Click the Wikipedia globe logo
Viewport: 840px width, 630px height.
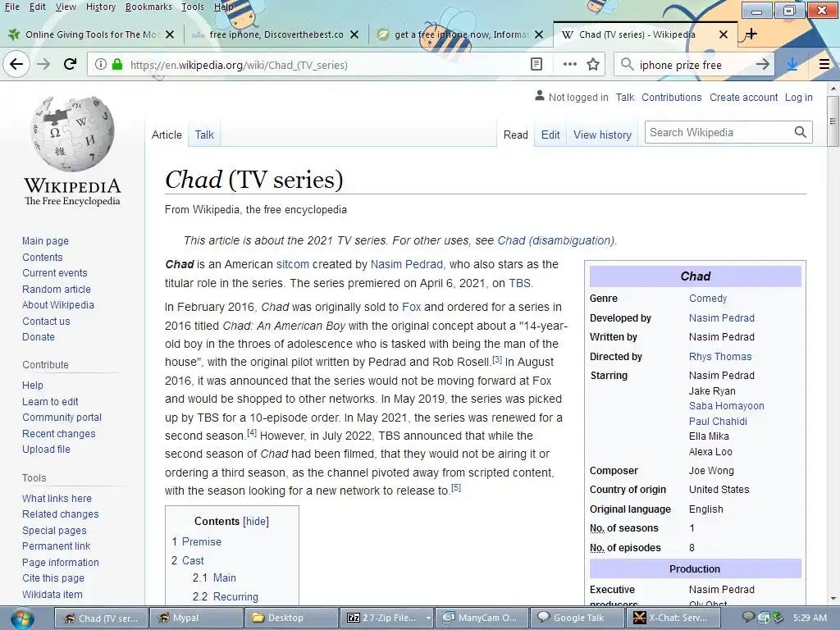tap(72, 134)
